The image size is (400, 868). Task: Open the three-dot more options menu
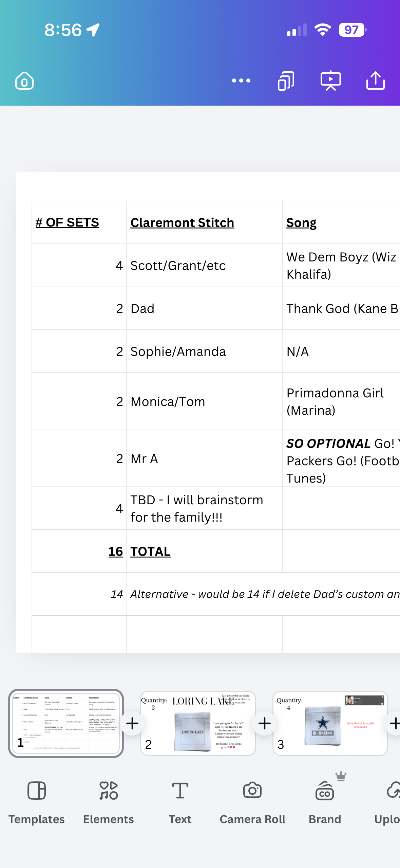click(241, 81)
